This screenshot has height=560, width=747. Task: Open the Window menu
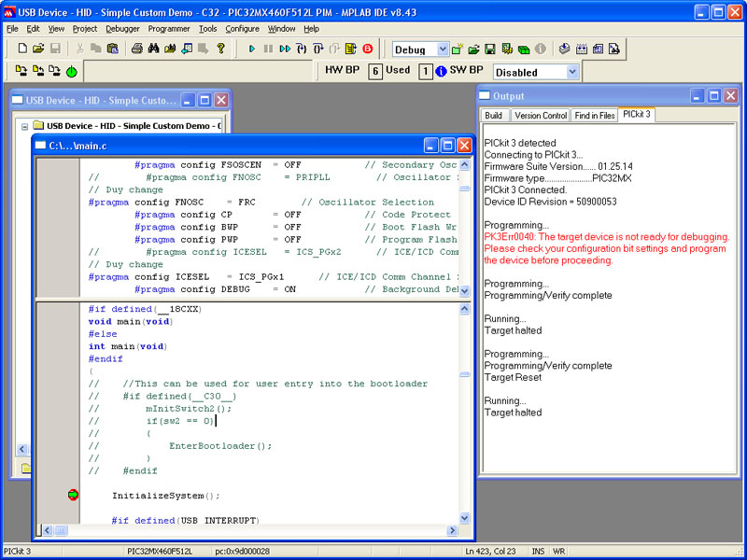[281, 29]
